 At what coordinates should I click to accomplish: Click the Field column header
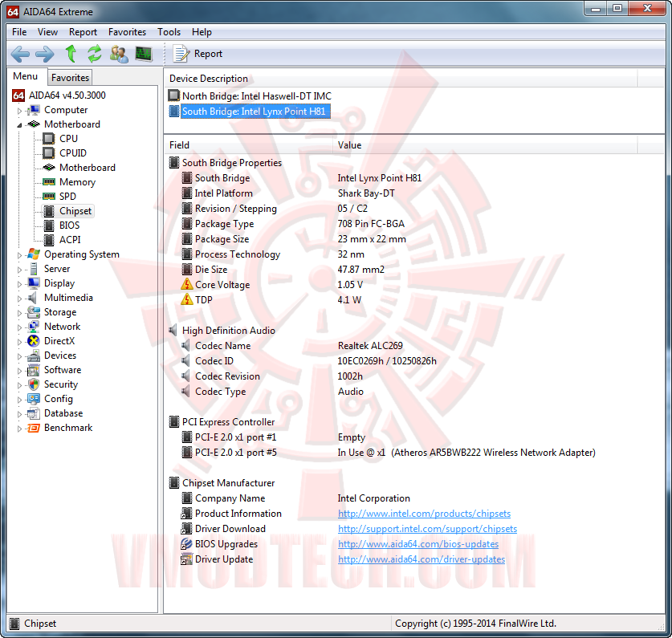pyautogui.click(x=249, y=145)
